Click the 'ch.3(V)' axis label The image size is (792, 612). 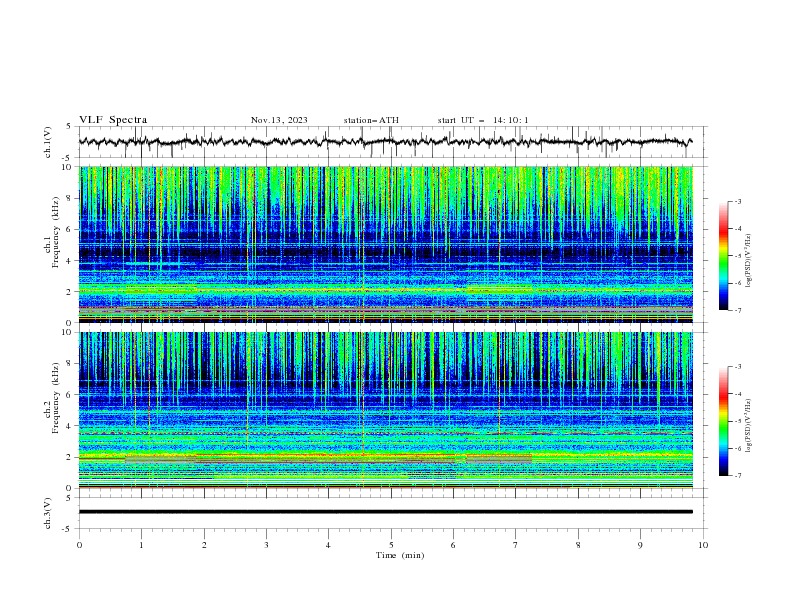(x=47, y=513)
